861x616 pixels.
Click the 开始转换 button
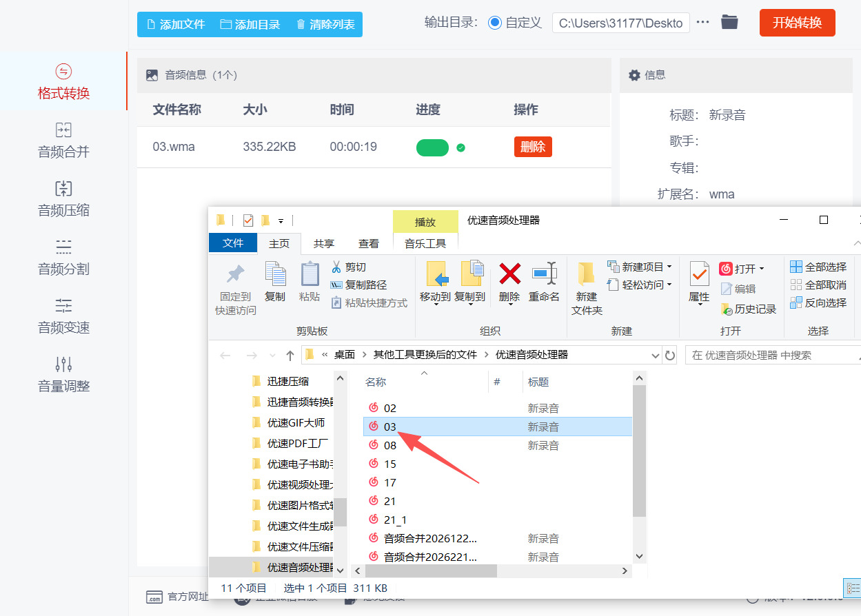point(797,23)
